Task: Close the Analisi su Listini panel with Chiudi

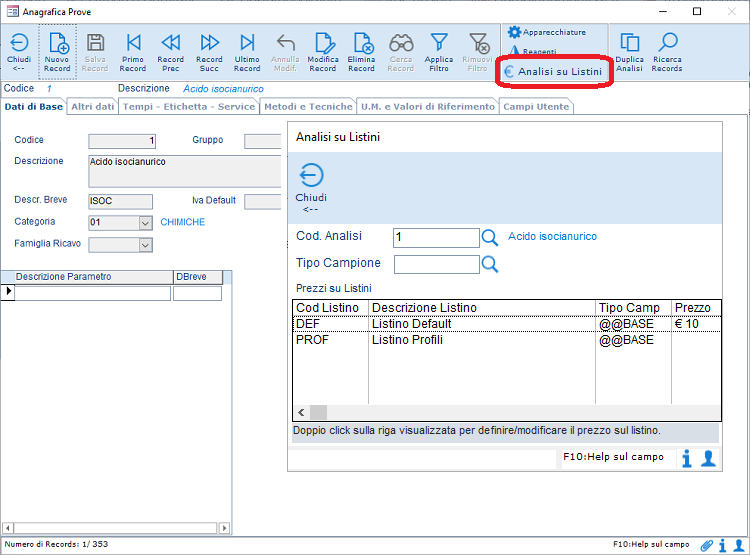Action: point(311,188)
